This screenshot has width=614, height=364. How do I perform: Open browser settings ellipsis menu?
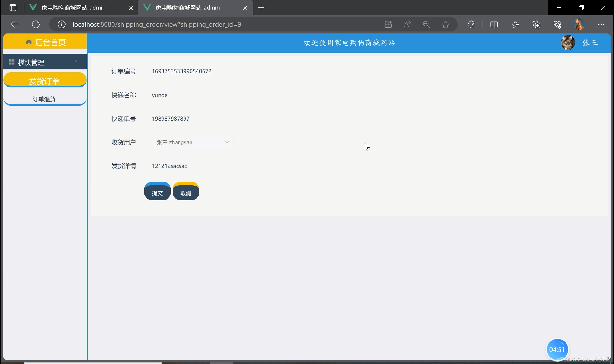(601, 24)
